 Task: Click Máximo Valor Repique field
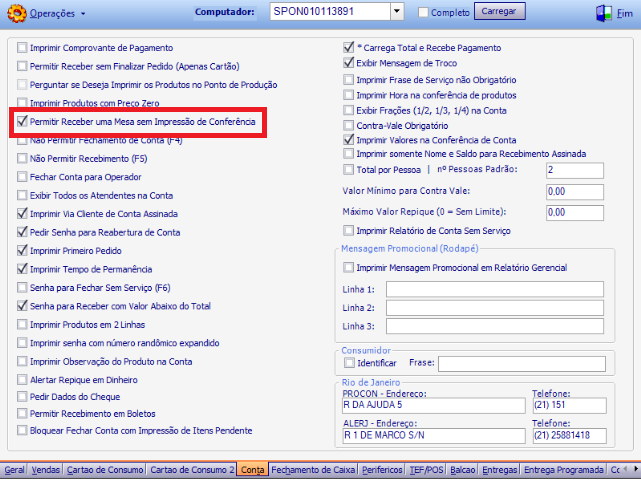coord(575,213)
